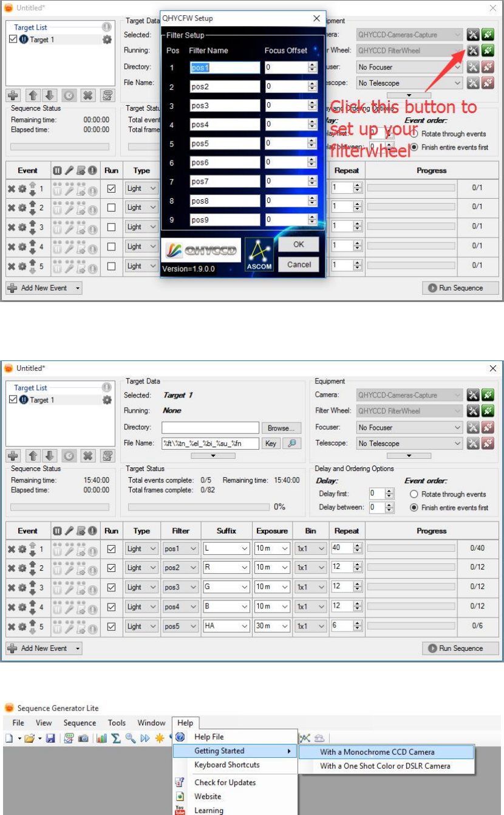Screen dimensions: 504x815
Task: Open Filter dropdown showing pos1 in lower window
Action: coord(180,549)
